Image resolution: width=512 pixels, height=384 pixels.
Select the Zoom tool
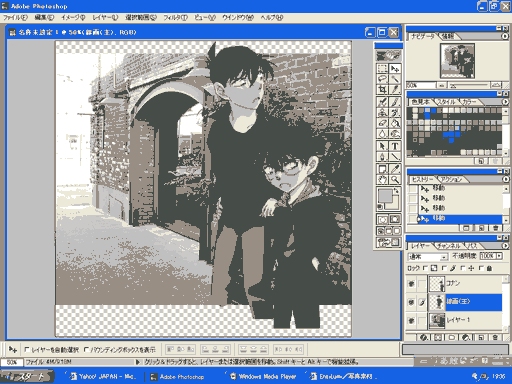click(395, 179)
